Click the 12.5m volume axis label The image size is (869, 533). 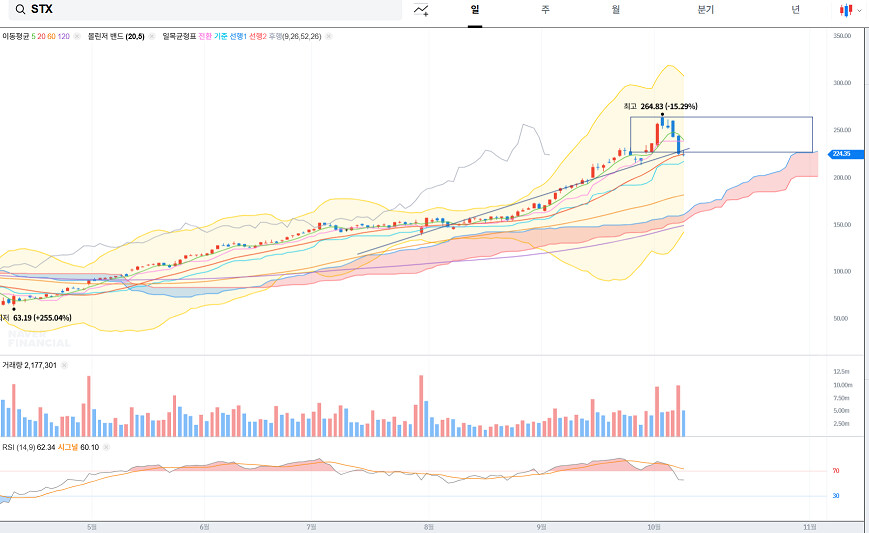[841, 372]
